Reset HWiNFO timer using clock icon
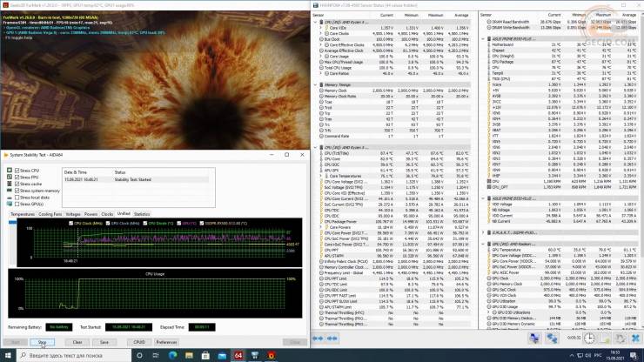644x362 pixels. click(x=589, y=339)
